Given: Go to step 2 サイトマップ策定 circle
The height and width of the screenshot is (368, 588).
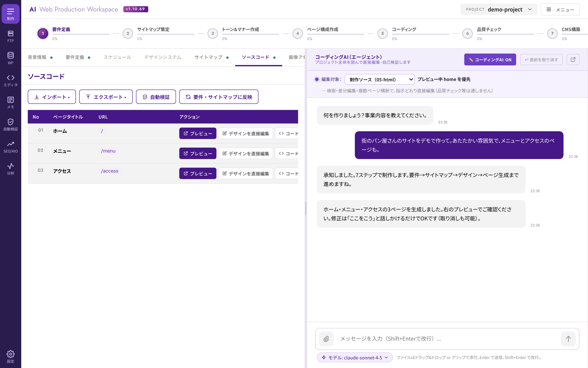Looking at the screenshot, I should (128, 33).
